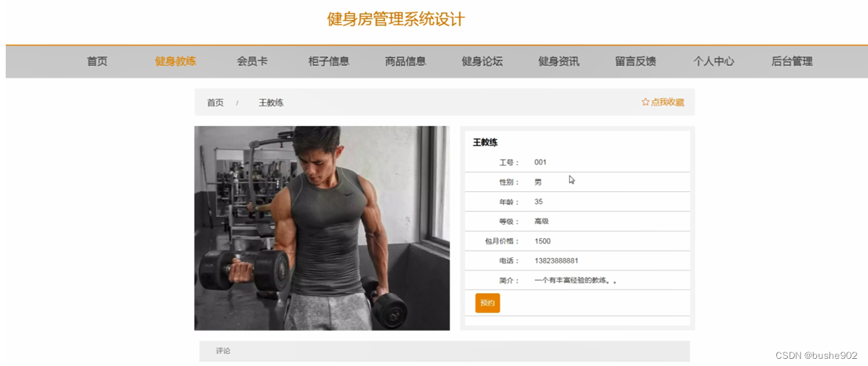Viewport: 868px width, 366px height.
Task: Click the 健身房管理系统设计 site title
Action: (396, 19)
